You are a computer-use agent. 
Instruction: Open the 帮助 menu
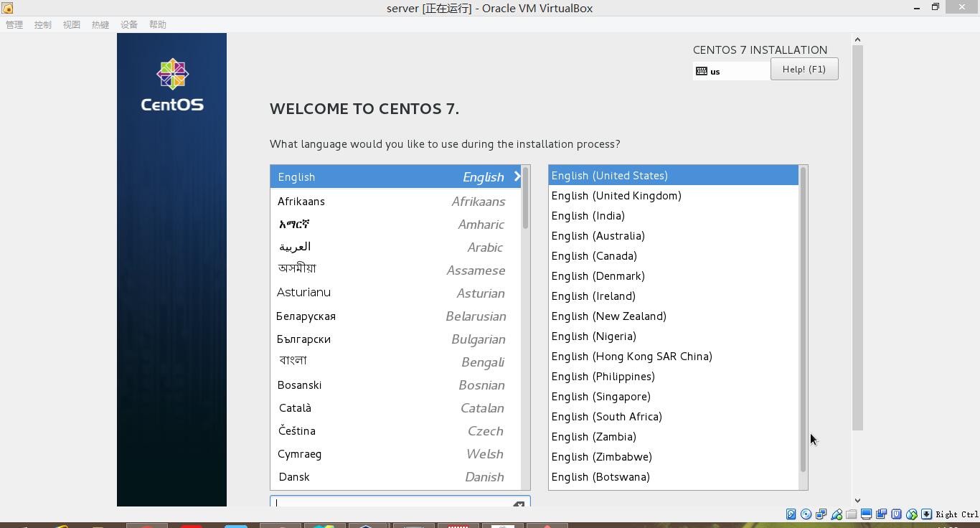[x=158, y=24]
